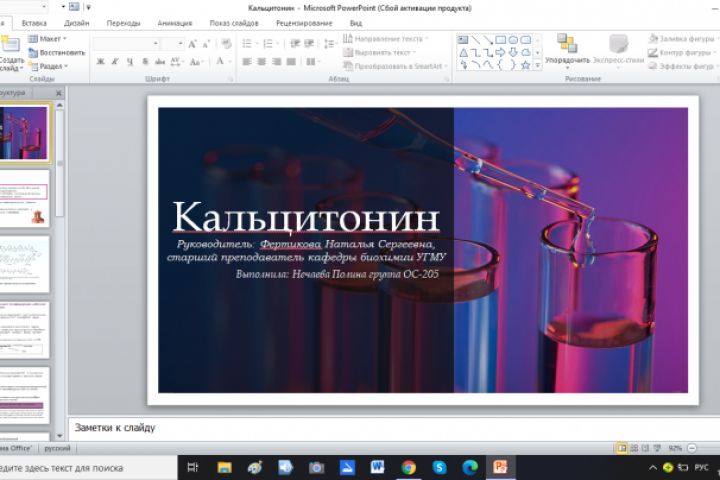Open the AV character spacing dropdown
720x480 pixels.
point(177,62)
